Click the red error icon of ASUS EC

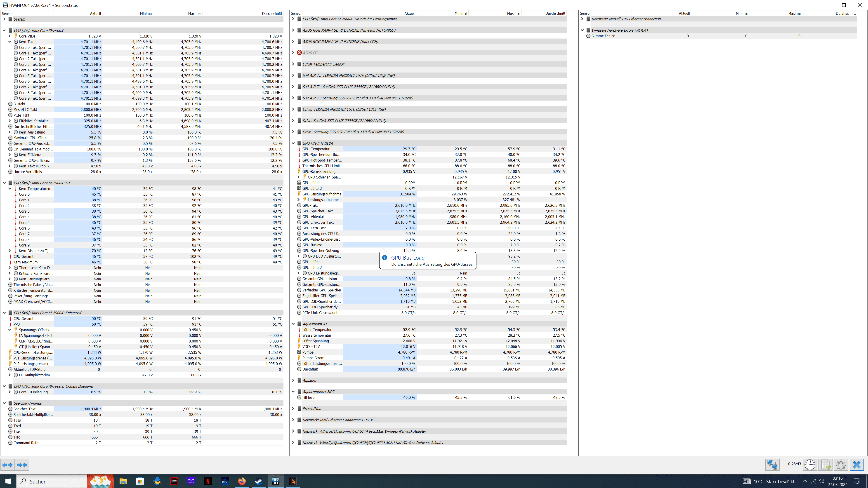coord(299,53)
